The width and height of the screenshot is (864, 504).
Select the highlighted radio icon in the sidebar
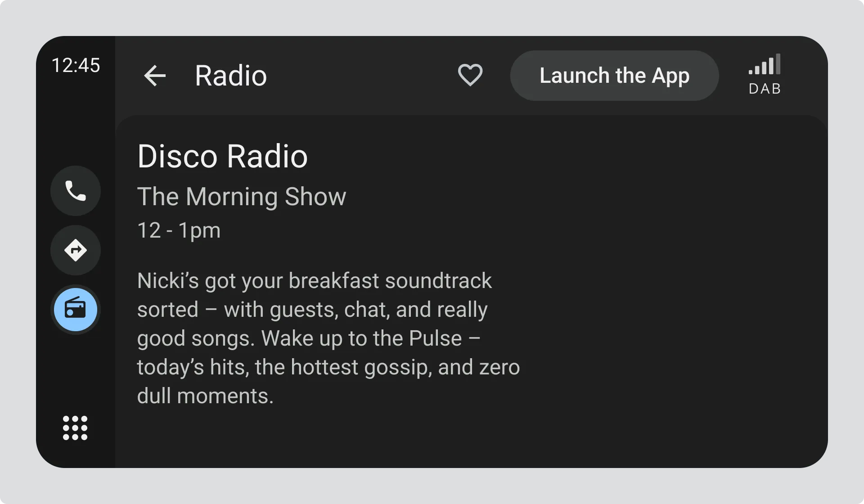click(x=76, y=310)
